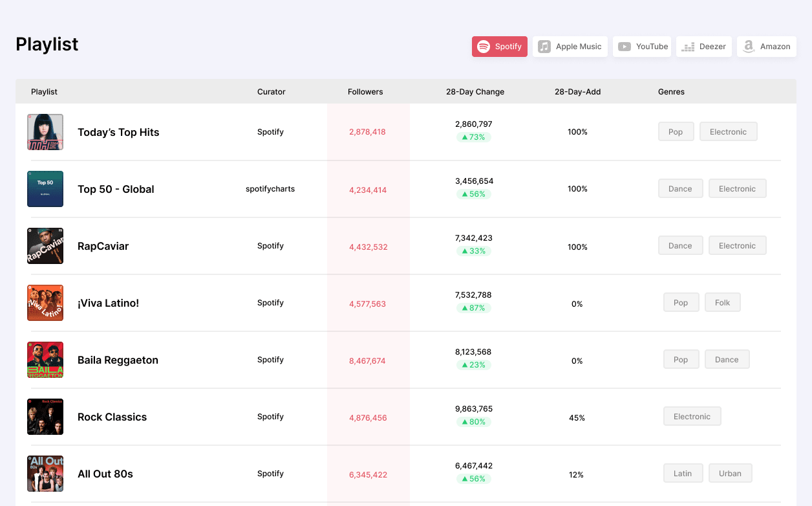This screenshot has width=812, height=506.
Task: Switch to the Spotify tab
Action: [x=500, y=47]
